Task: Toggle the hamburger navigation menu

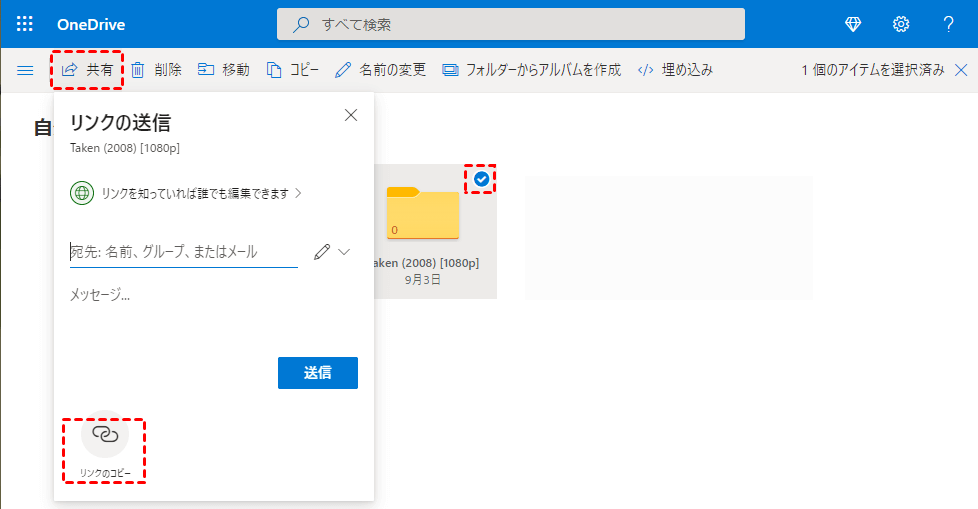Action: click(25, 70)
